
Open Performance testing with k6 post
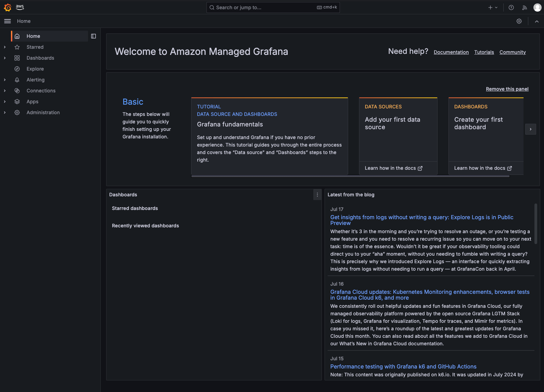coord(403,366)
